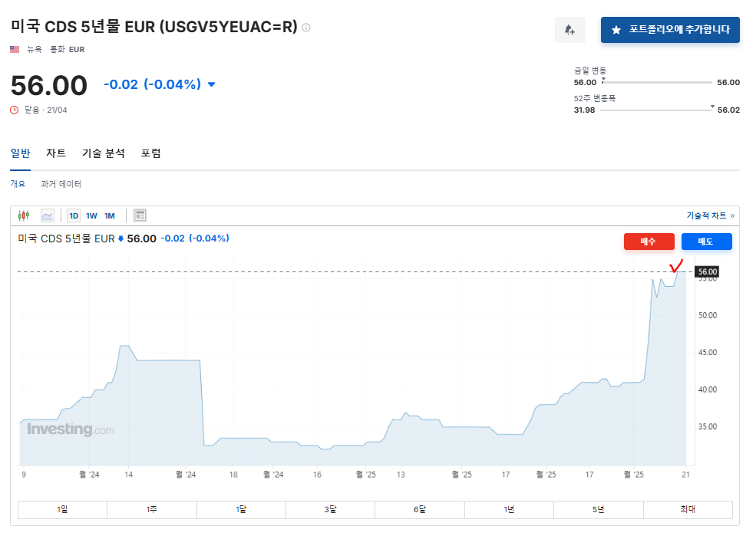Select the 최대 time range
The image size is (756, 536).
pos(688,510)
